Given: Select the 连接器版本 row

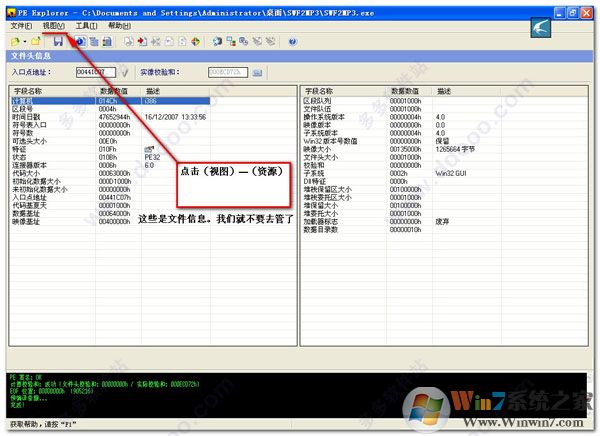Looking at the screenshot, I should tap(110, 165).
